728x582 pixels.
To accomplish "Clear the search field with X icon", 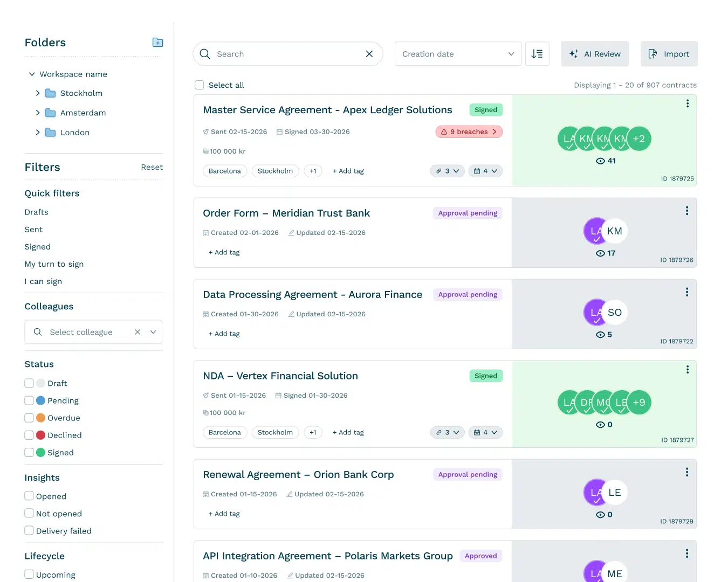I will 369,54.
